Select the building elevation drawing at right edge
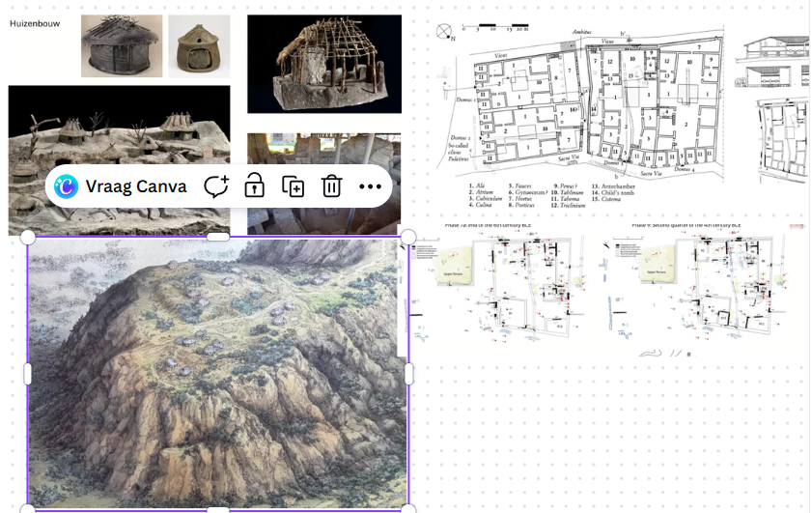The height and width of the screenshot is (513, 812). [772, 62]
